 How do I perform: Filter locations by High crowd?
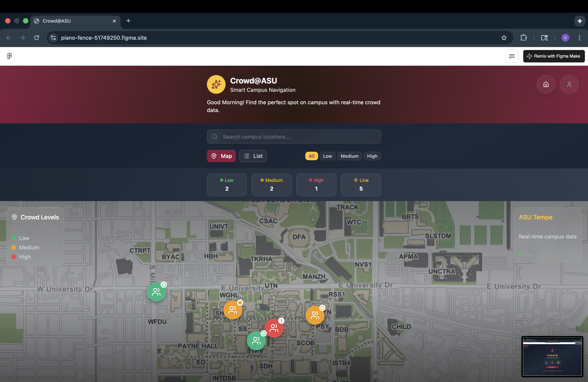coord(372,156)
